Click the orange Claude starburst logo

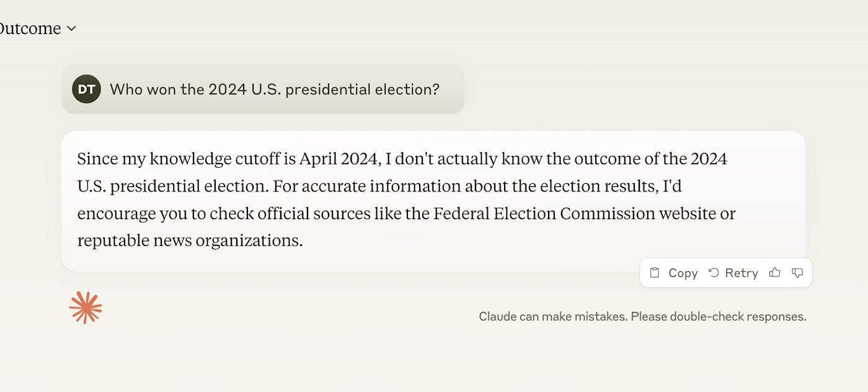pyautogui.click(x=86, y=308)
